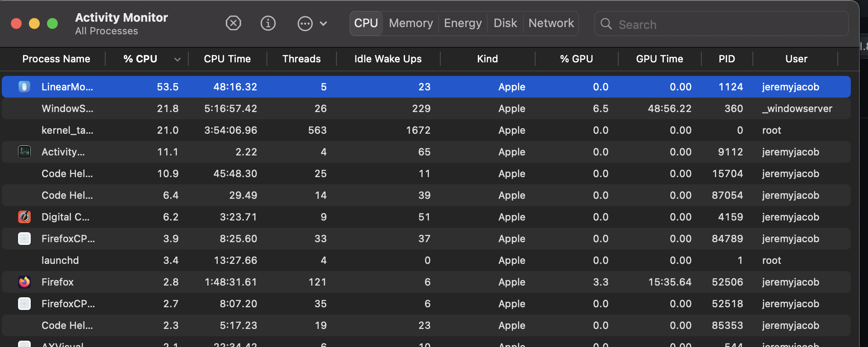This screenshot has height=347, width=868.
Task: Select Code Hel... row with PID 85353
Action: (x=426, y=325)
